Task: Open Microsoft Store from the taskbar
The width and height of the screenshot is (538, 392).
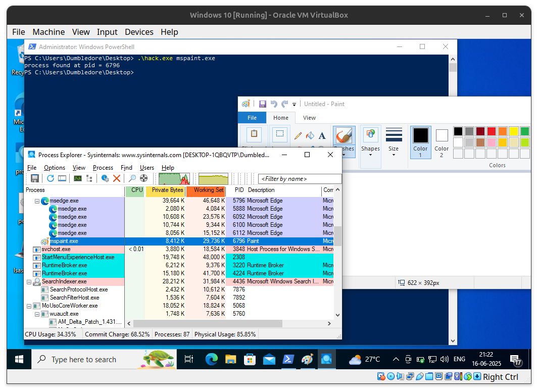Action: point(250,359)
